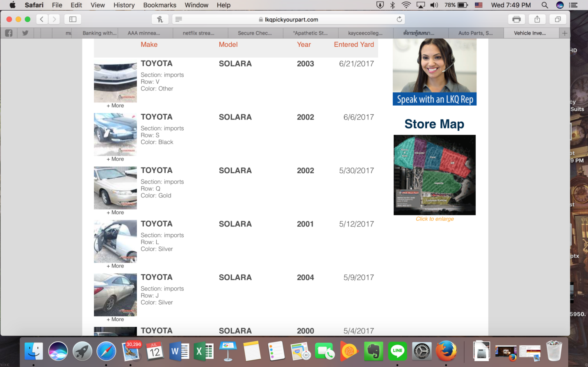
Task: Expand + More under 2004 Solara
Action: [x=115, y=319]
